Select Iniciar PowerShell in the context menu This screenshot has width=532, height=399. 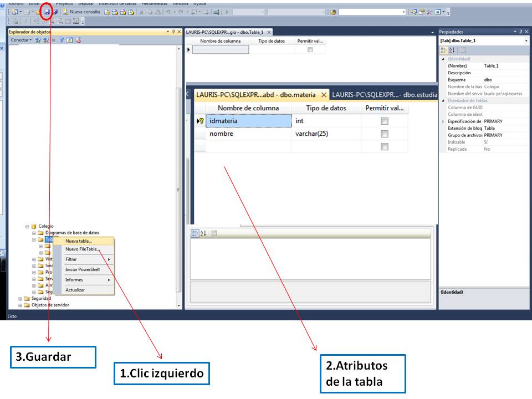point(83,269)
